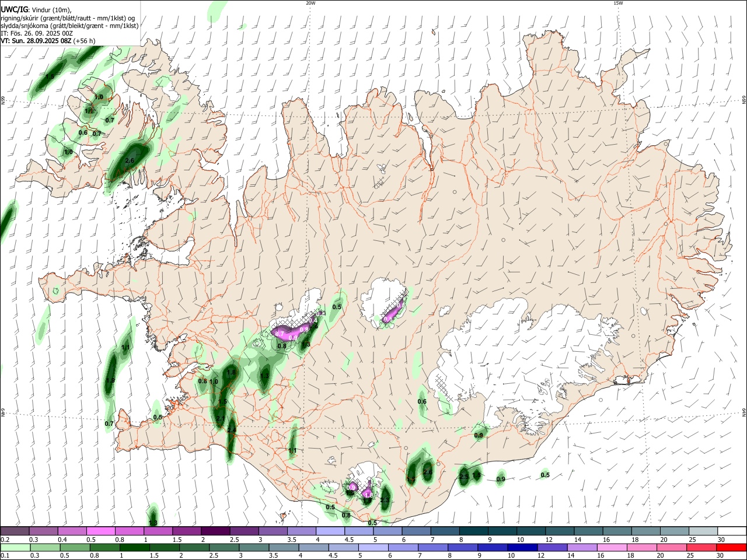Screen dimensions: 747x560
Task: Pick the upper scale swatch between 0.2 and 0.3
Action: [15, 531]
